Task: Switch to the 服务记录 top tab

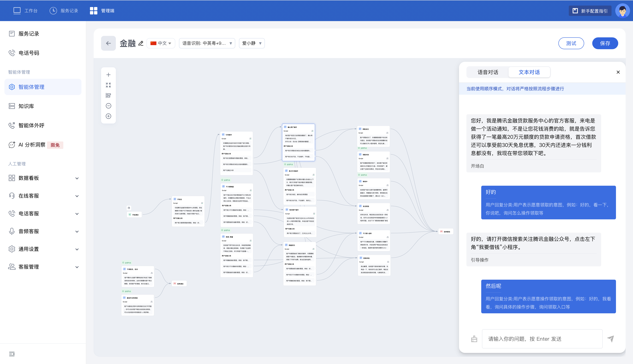Action: [x=64, y=11]
